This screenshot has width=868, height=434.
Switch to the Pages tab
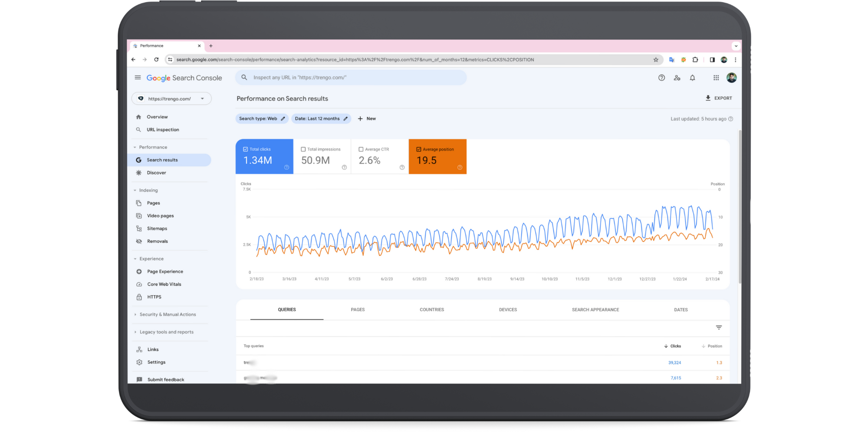(x=358, y=310)
